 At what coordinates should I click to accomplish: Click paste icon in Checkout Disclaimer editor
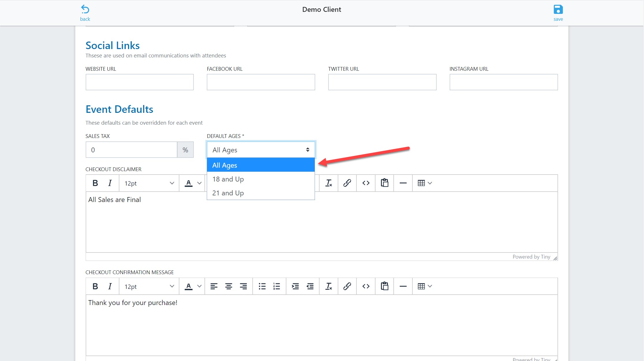(384, 183)
